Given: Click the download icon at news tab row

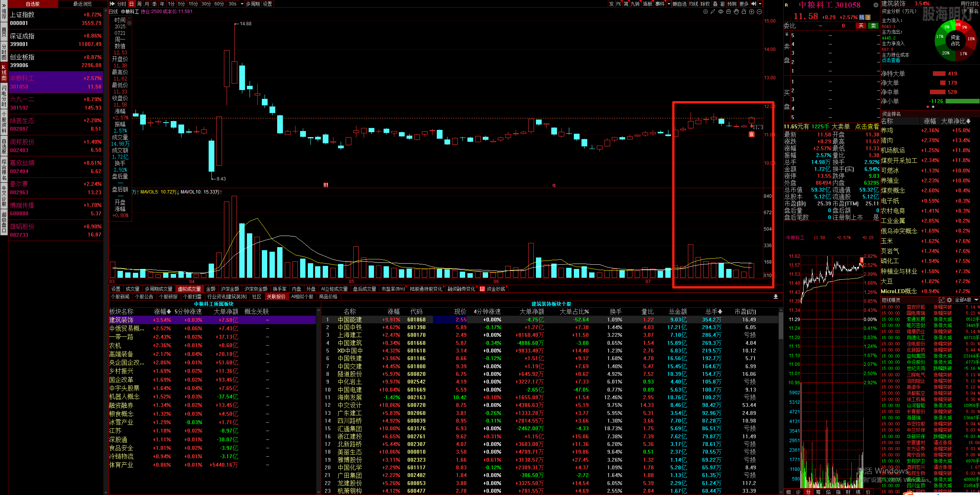Looking at the screenshot, I should click(x=776, y=297).
